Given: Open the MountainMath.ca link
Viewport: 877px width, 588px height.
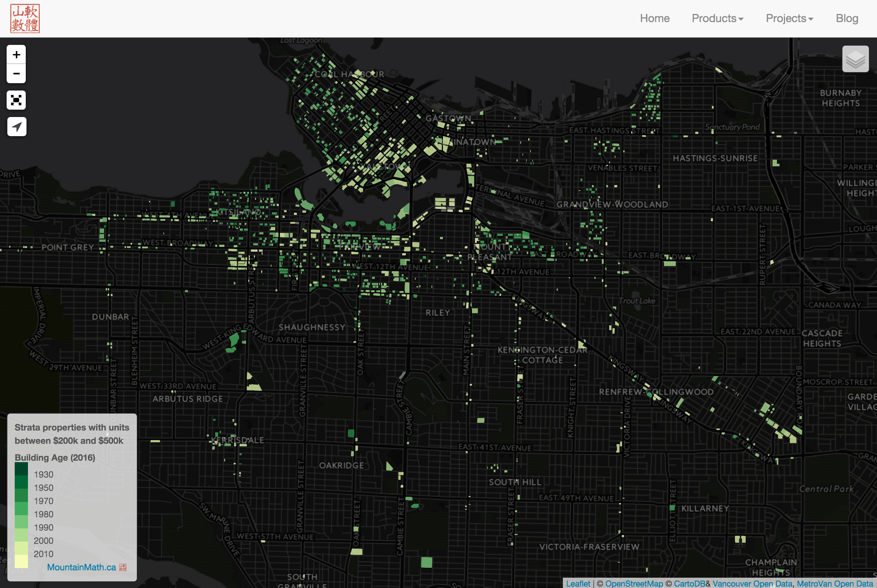Looking at the screenshot, I should pyautogui.click(x=81, y=567).
